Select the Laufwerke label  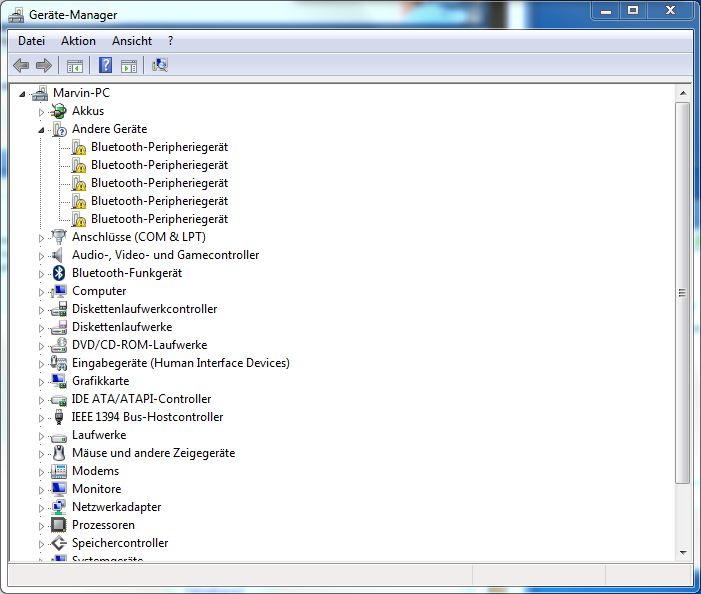tap(99, 435)
